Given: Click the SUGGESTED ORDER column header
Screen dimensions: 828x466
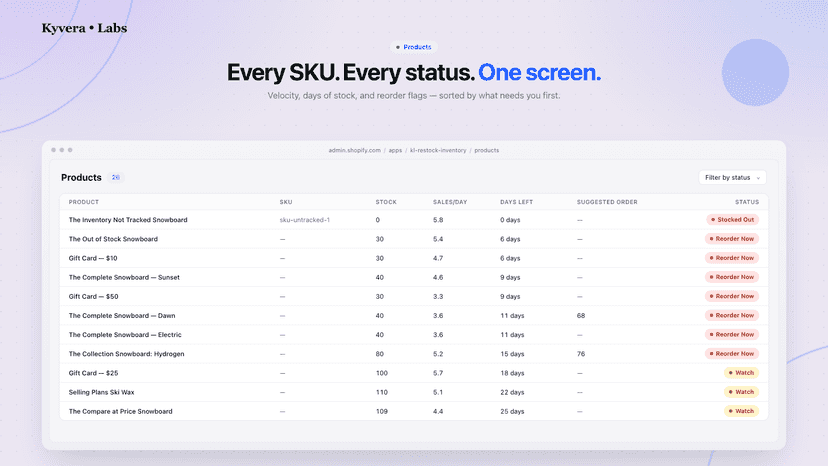Looking at the screenshot, I should pos(607,202).
